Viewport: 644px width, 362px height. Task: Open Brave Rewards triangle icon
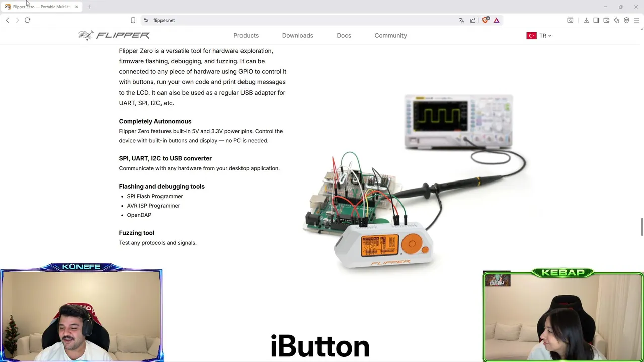(496, 20)
